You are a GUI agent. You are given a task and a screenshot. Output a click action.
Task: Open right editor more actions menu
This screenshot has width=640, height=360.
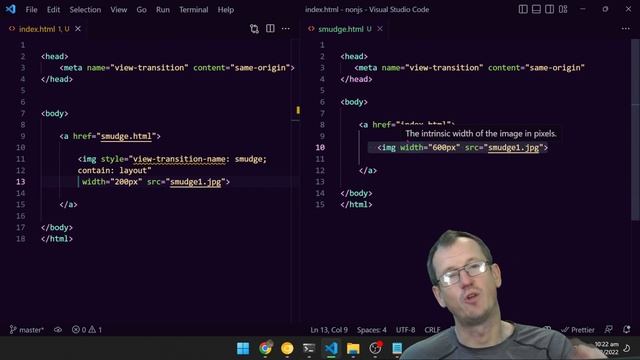coord(626,29)
